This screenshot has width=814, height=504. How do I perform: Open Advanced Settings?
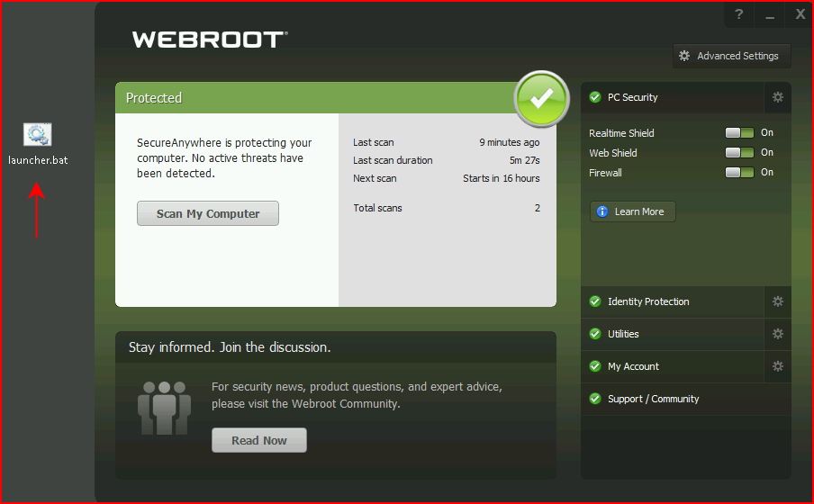pos(731,56)
